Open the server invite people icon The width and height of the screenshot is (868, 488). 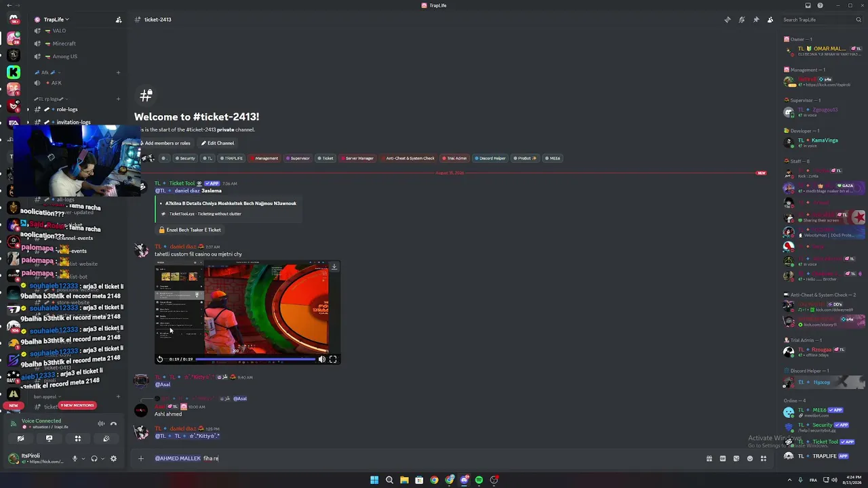[x=119, y=20]
